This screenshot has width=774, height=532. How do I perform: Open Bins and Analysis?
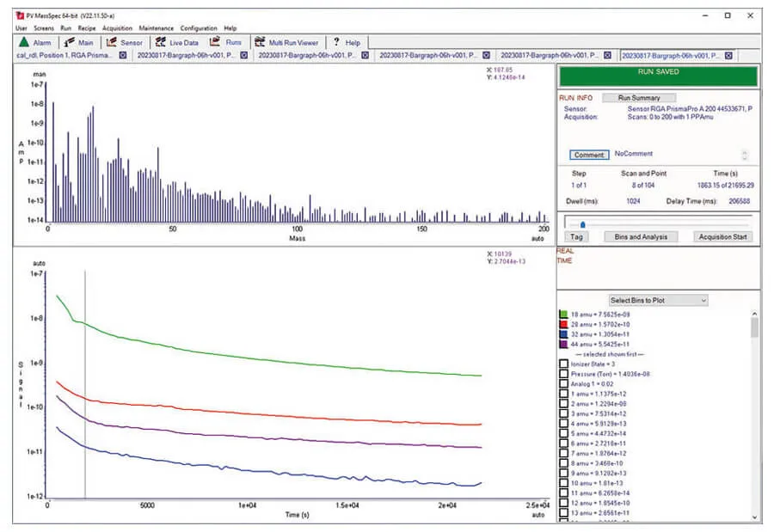point(641,237)
